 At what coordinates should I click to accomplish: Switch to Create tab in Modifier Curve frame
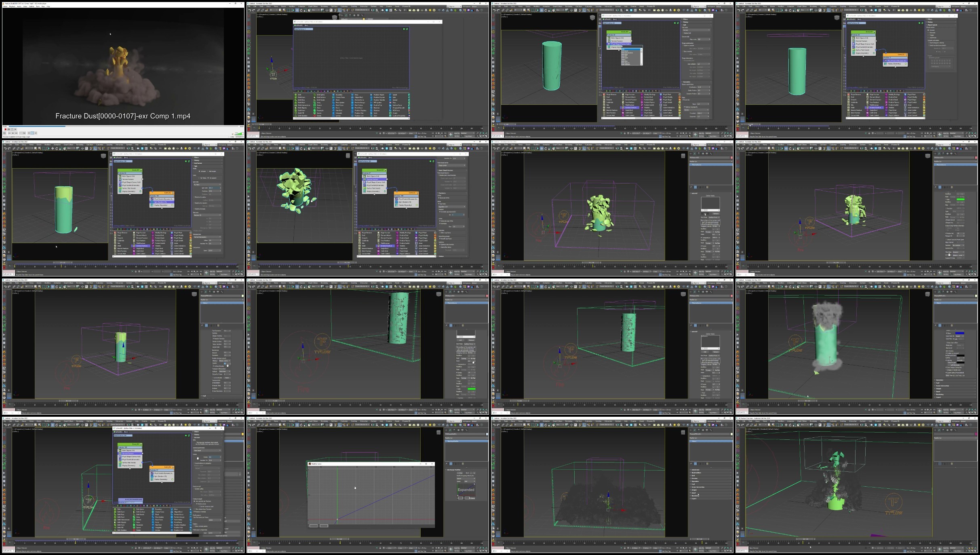(447, 430)
